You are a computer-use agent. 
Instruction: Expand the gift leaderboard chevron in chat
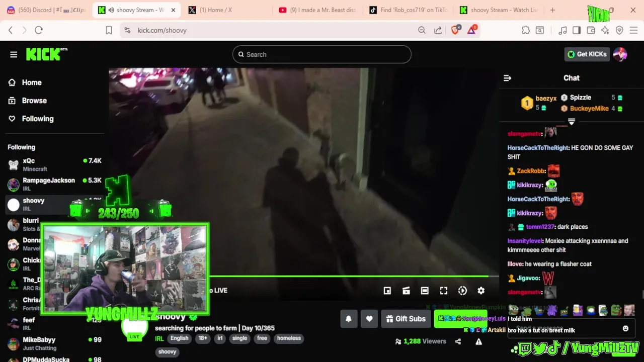coord(572,122)
